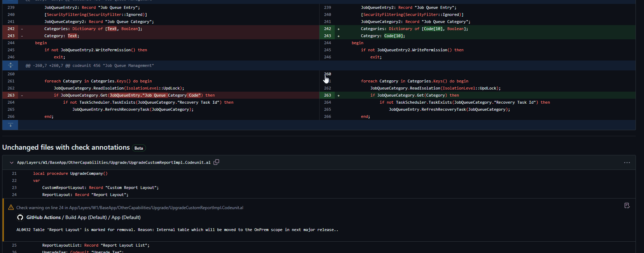644x253 pixels.
Task: Click the '@@ -260,7 +260,7 @@' hunk header text
Action: (90, 65)
